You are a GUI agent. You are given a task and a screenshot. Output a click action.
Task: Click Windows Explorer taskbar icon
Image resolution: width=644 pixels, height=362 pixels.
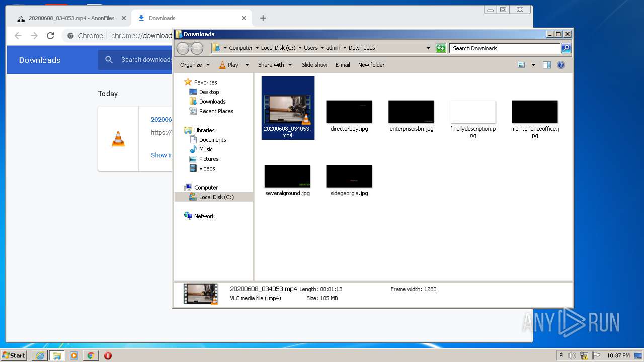[56, 355]
